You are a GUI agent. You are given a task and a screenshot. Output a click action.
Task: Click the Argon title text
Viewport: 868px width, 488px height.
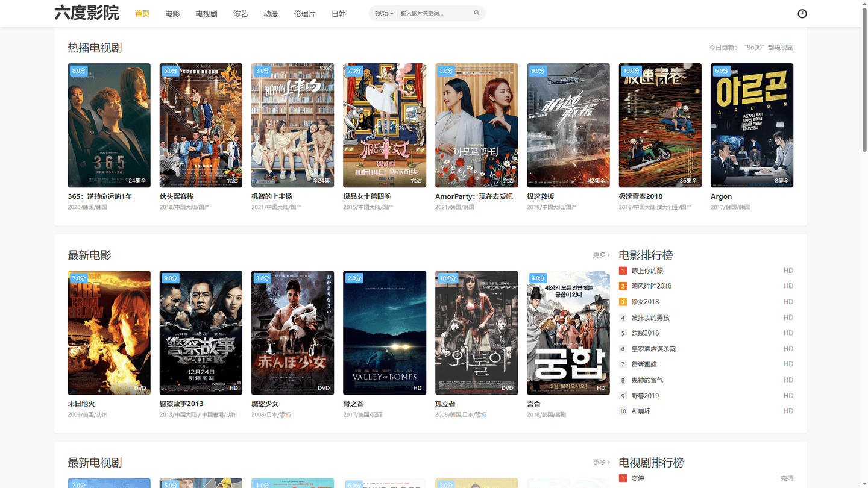point(721,196)
